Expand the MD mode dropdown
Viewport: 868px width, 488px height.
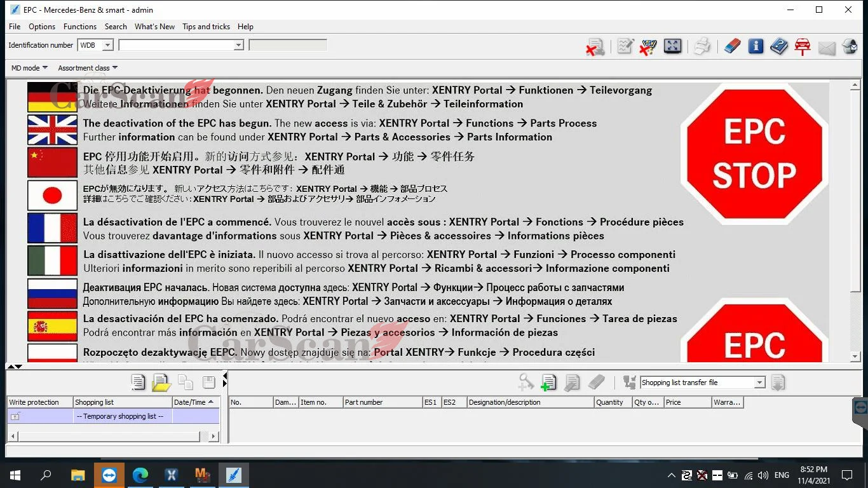pyautogui.click(x=29, y=68)
